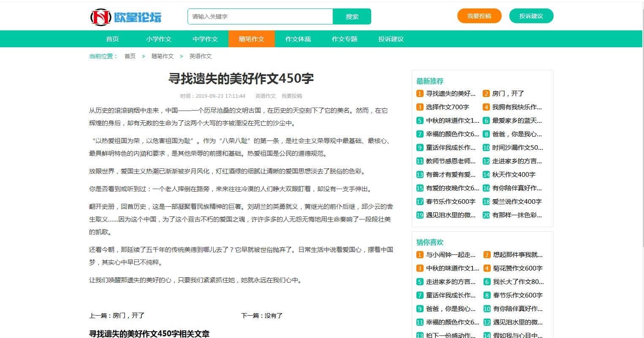Screen dimensions: 644x338
Task: Click the orange 我要投稿 button
Action: (479, 16)
